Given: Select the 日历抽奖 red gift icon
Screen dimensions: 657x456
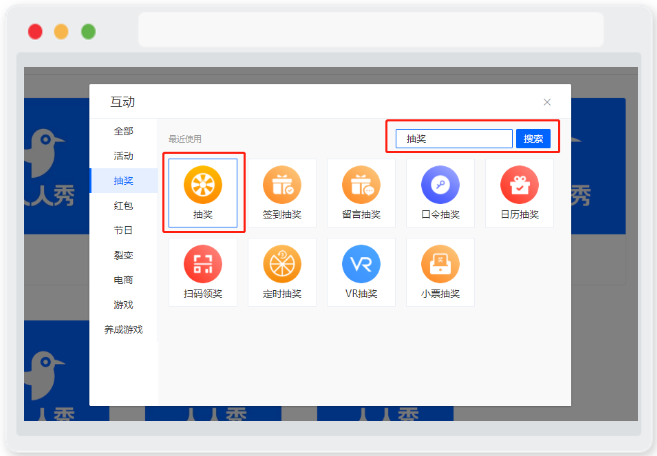Looking at the screenshot, I should click(520, 185).
